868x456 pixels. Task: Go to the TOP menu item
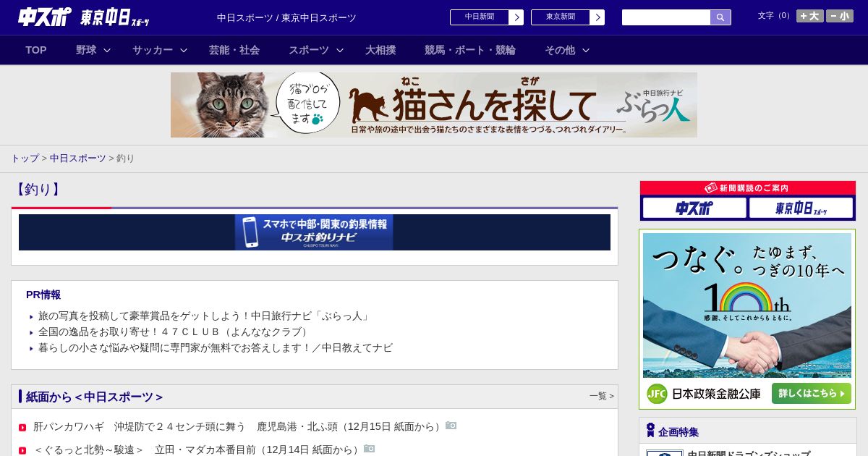point(36,50)
